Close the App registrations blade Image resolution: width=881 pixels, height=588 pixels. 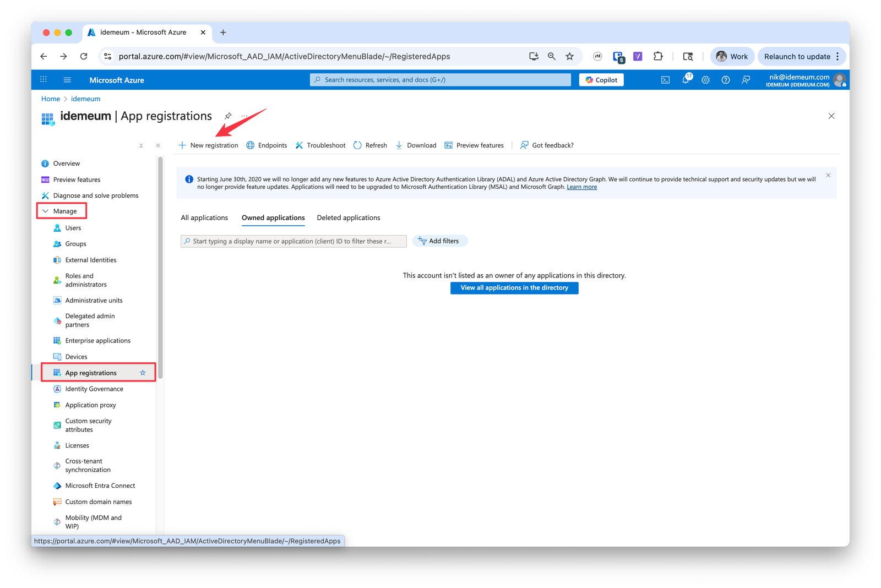tap(831, 116)
